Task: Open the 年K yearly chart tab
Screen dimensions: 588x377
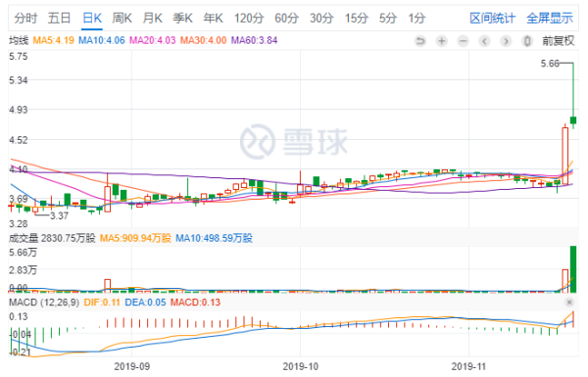Action: [x=213, y=18]
